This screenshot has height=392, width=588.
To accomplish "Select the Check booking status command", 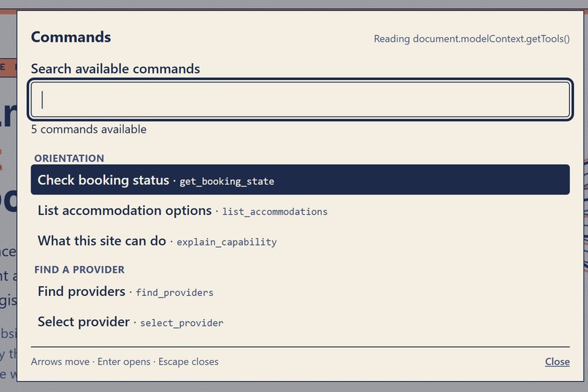I will coord(300,180).
